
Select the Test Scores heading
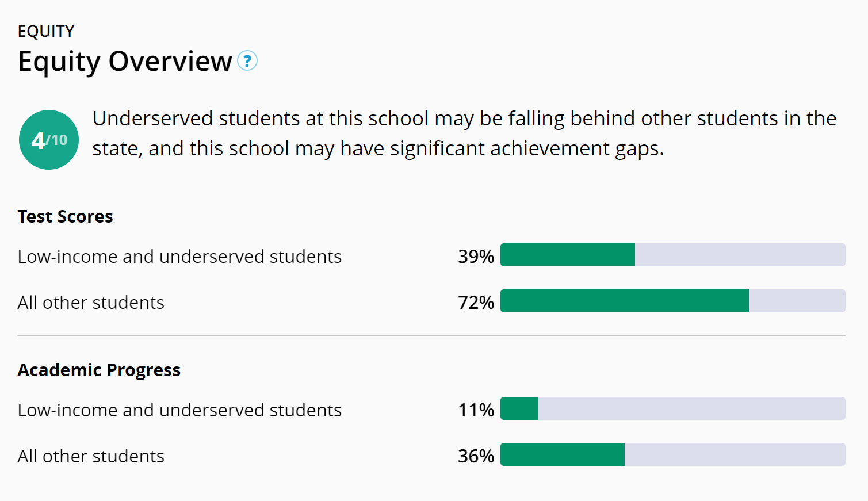point(65,216)
